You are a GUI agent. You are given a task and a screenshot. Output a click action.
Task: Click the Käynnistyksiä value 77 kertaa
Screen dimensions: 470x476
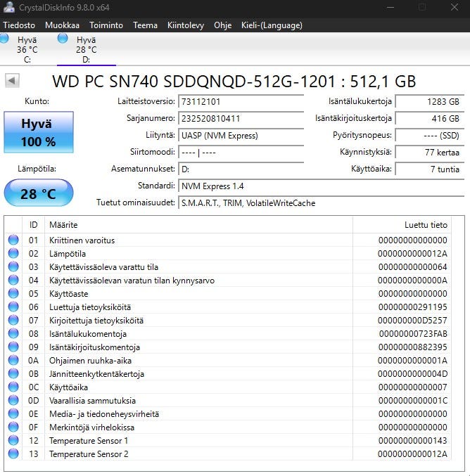tap(430, 153)
